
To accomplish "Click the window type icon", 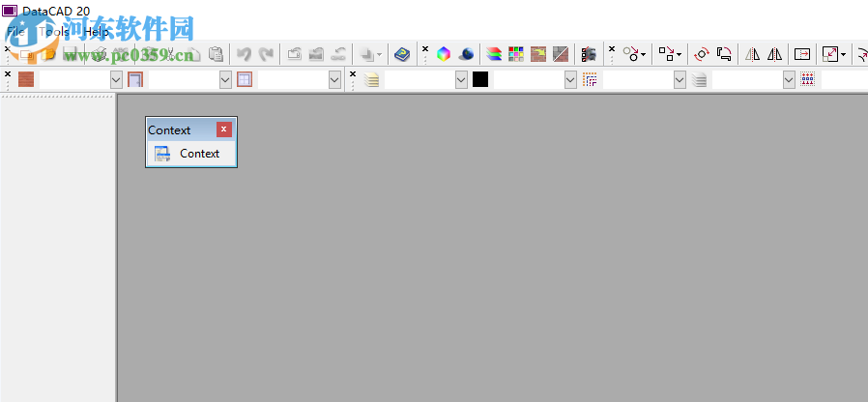I will pos(245,80).
